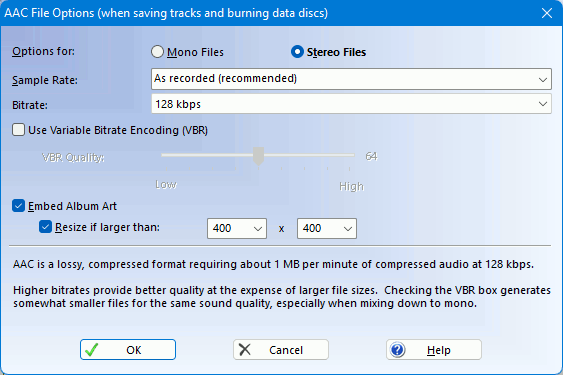The image size is (563, 375).
Task: Click the VBR Quality slider thumb
Action: (x=259, y=156)
